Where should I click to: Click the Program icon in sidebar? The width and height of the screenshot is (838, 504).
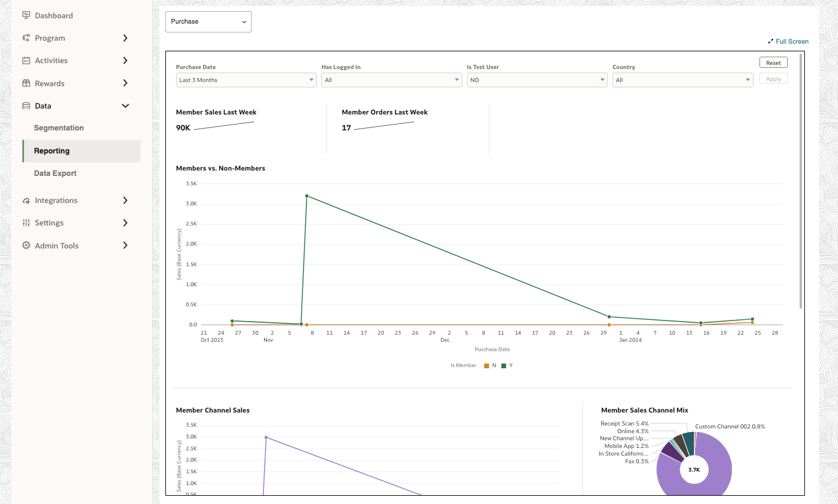coord(26,38)
